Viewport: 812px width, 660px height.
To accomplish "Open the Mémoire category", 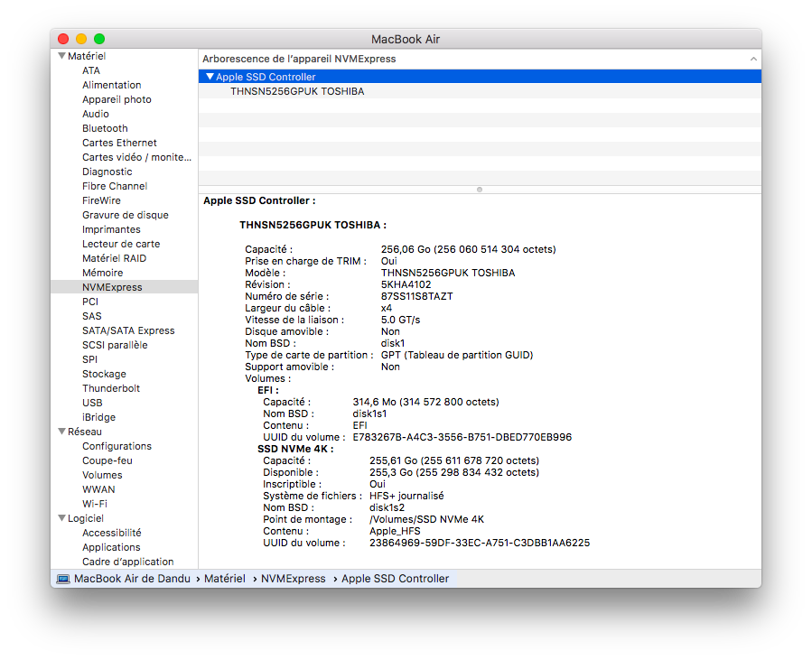I will (x=103, y=273).
